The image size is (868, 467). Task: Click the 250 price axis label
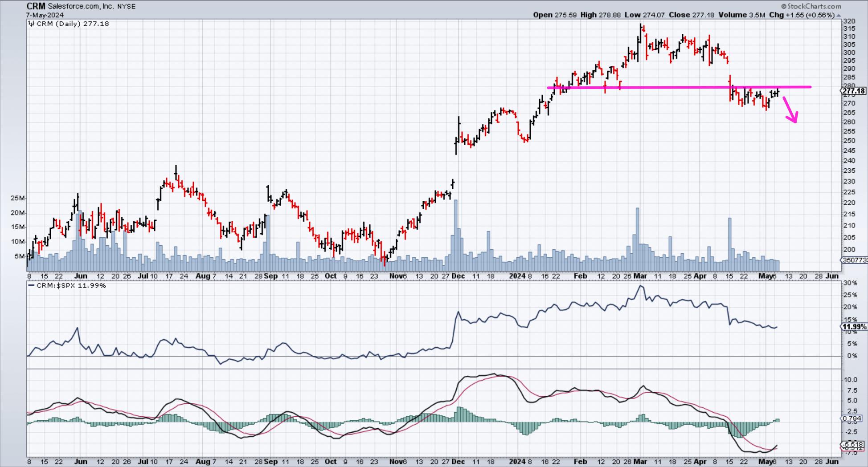(x=849, y=141)
